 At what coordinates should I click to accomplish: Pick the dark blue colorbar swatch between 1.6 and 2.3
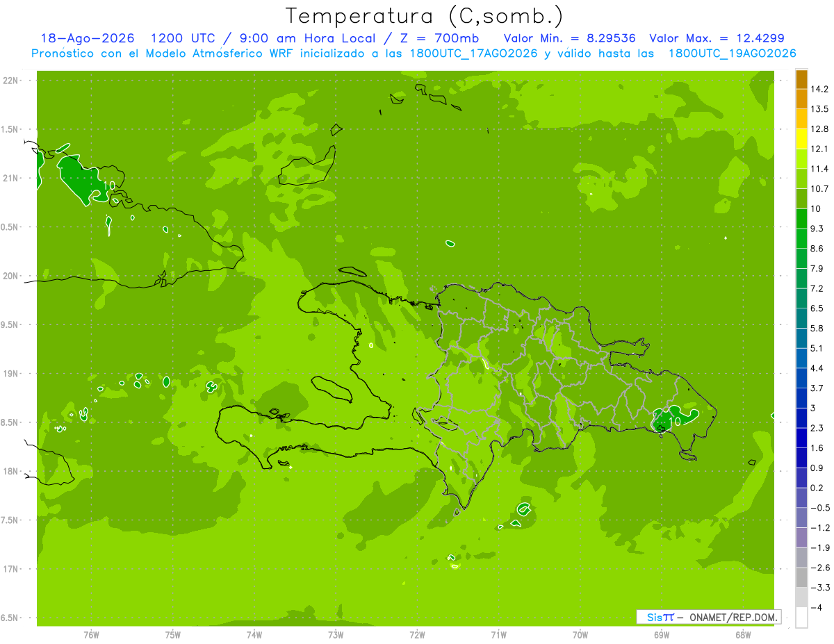point(801,438)
